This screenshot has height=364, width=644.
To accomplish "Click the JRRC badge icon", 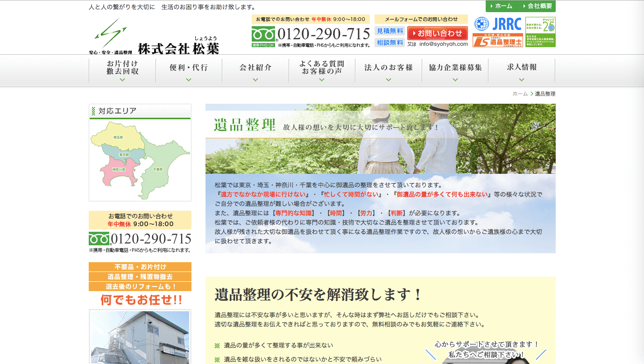I will (x=497, y=24).
